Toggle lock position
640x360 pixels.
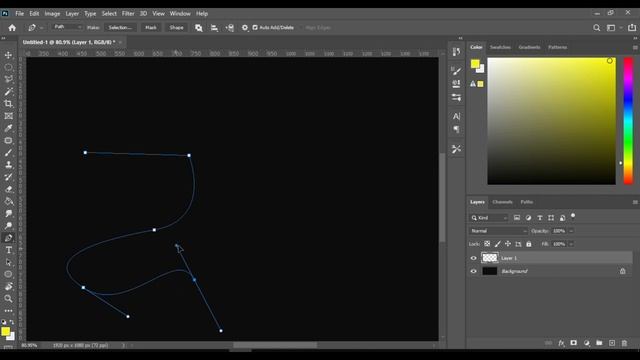click(x=508, y=244)
